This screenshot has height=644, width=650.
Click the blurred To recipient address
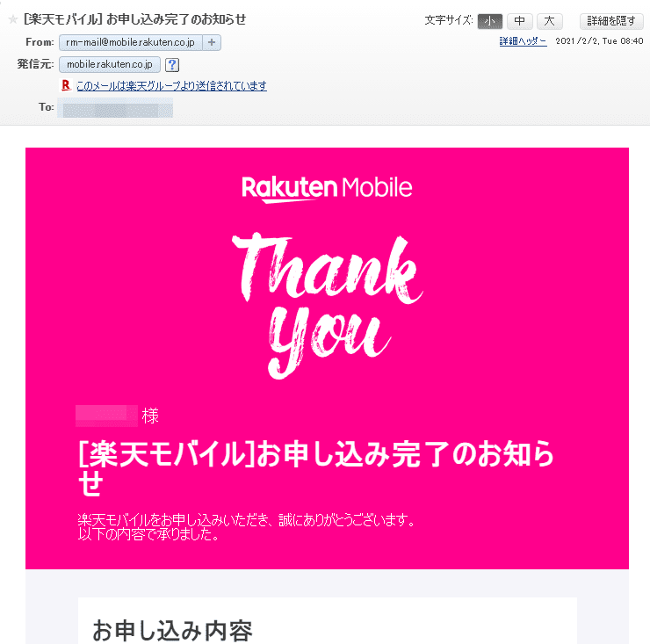(x=115, y=108)
